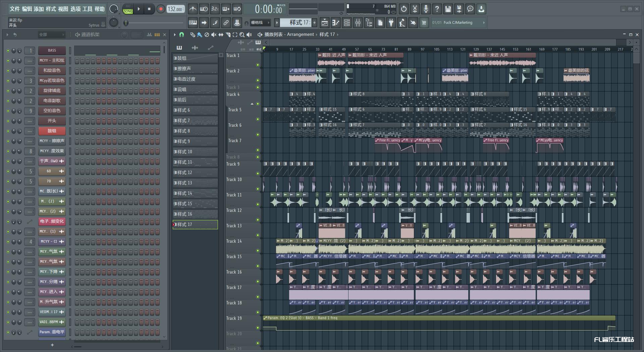Open the mixer view icon

point(358,23)
